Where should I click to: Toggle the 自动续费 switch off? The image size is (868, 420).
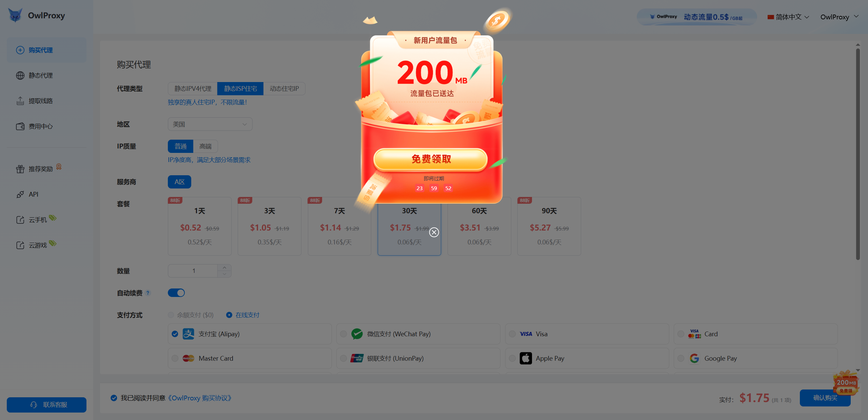pos(176,293)
